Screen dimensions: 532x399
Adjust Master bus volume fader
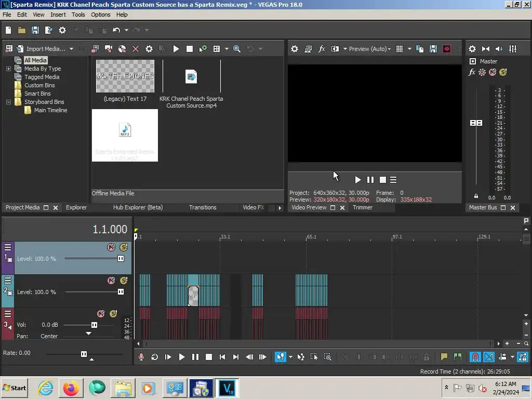[476, 123]
